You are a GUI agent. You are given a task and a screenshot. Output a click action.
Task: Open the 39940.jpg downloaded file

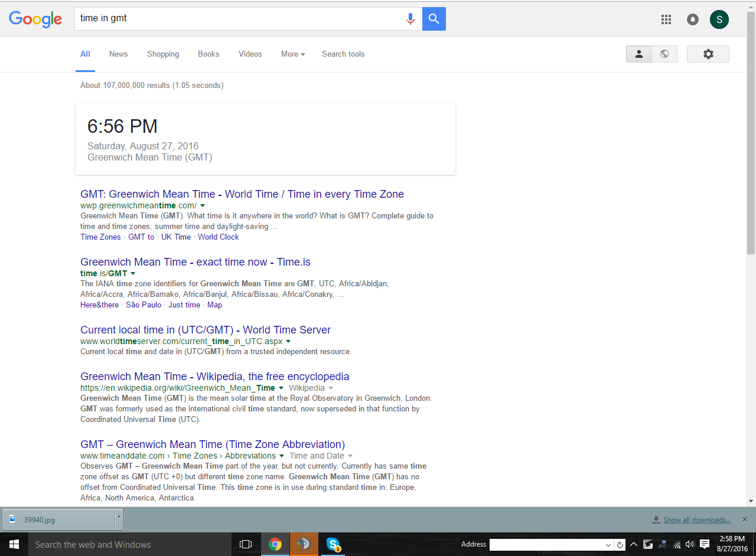tap(59, 519)
